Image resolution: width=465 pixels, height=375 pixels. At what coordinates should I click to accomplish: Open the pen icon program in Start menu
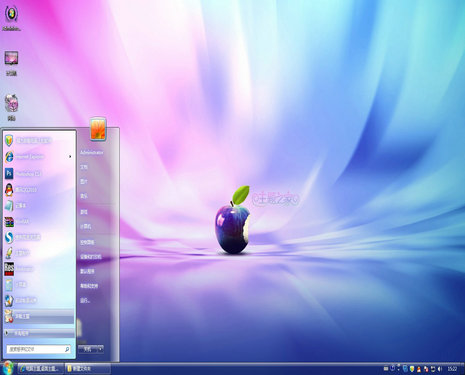(39, 253)
